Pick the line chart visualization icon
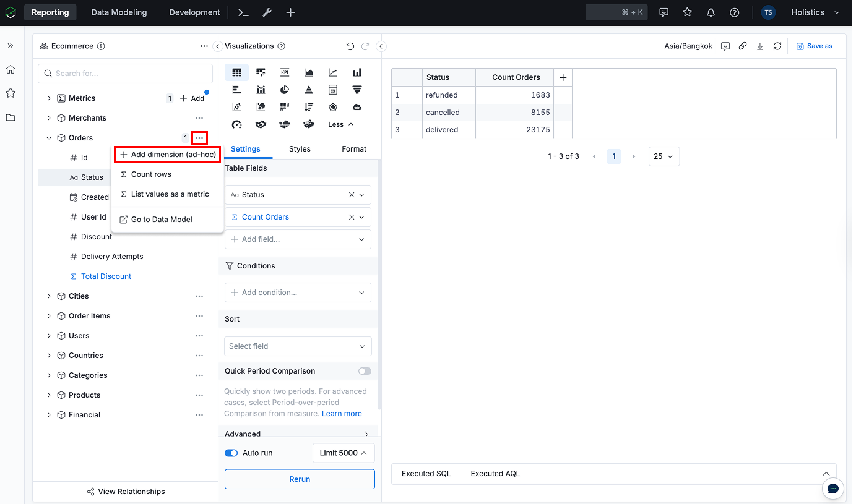 coord(333,72)
